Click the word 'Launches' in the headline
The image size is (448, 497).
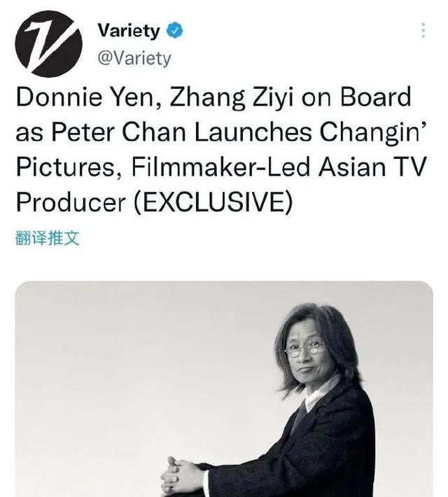[253, 132]
